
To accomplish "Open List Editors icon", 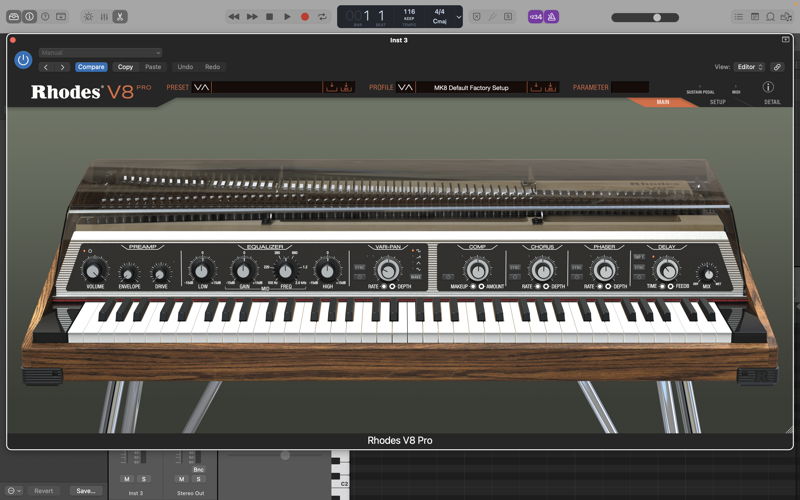I will coord(738,17).
